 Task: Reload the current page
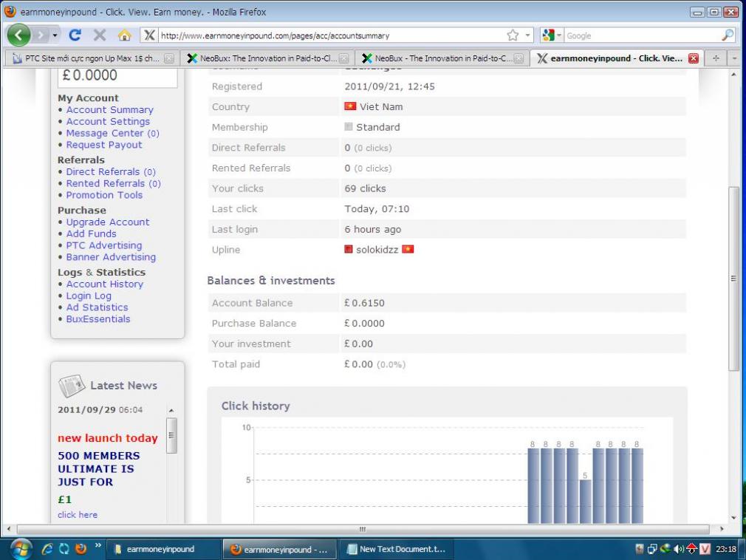pyautogui.click(x=75, y=35)
